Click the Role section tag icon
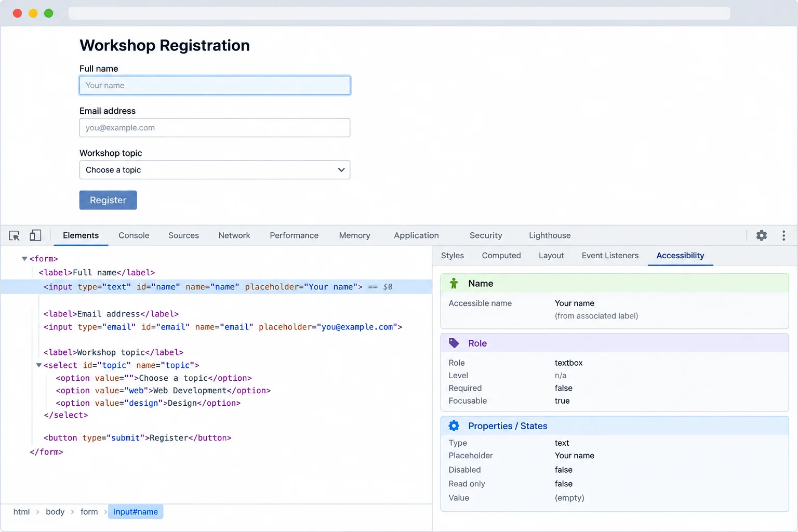Image resolution: width=798 pixels, height=532 pixels. click(x=454, y=343)
